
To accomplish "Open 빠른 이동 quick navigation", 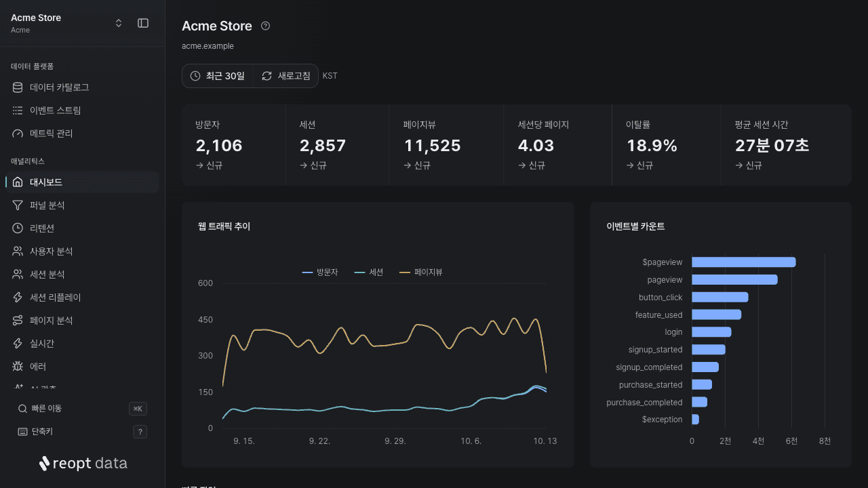I will 82,409.
